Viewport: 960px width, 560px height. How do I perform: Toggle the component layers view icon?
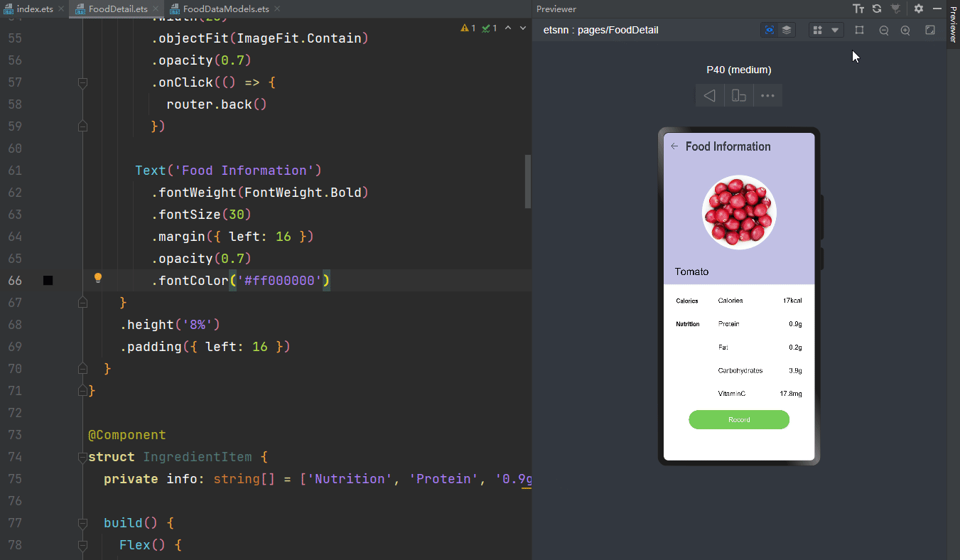(787, 30)
